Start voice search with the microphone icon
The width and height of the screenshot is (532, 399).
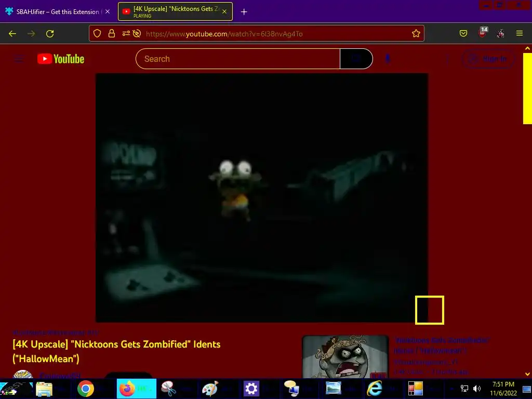pos(388,59)
